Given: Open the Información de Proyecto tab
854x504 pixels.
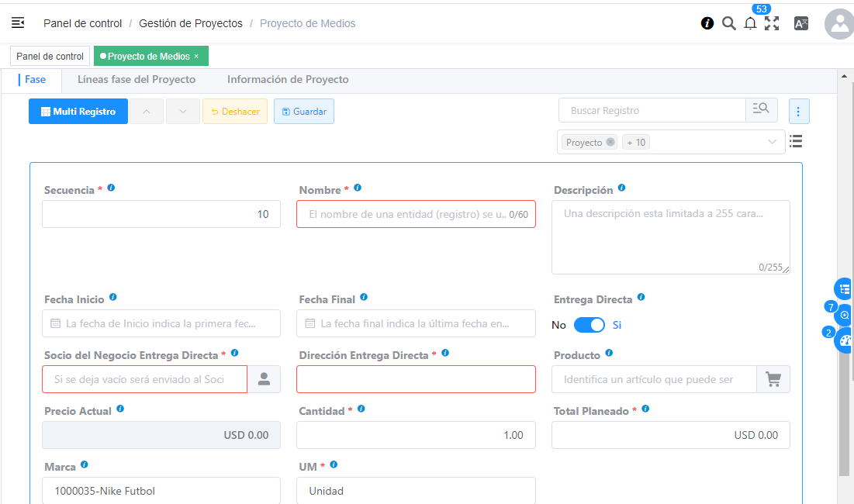Looking at the screenshot, I should coord(288,80).
